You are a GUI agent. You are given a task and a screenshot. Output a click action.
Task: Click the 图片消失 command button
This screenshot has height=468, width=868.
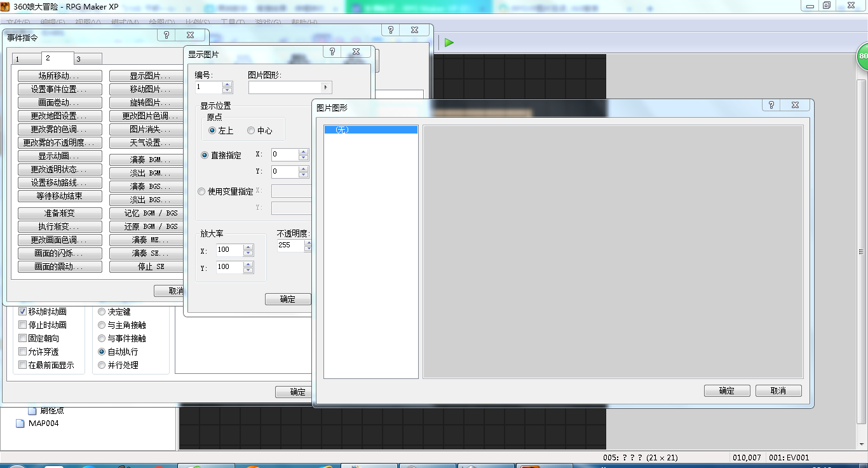pos(147,130)
